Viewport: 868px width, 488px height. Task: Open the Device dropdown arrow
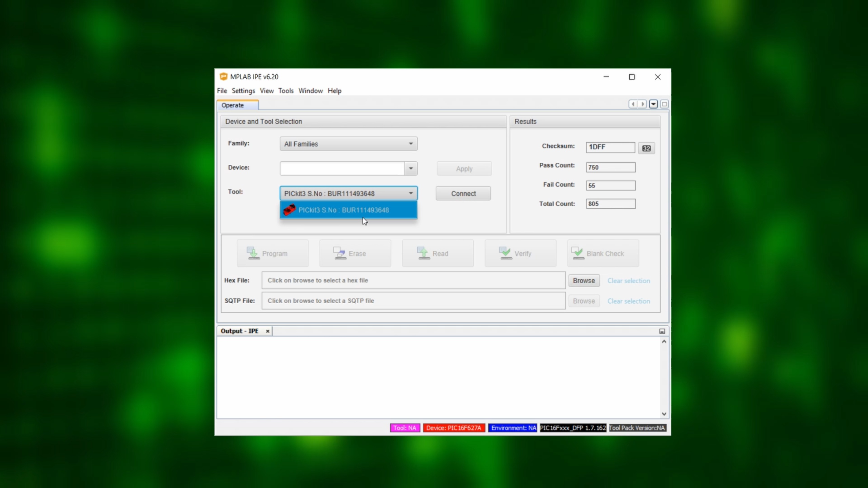coord(411,168)
